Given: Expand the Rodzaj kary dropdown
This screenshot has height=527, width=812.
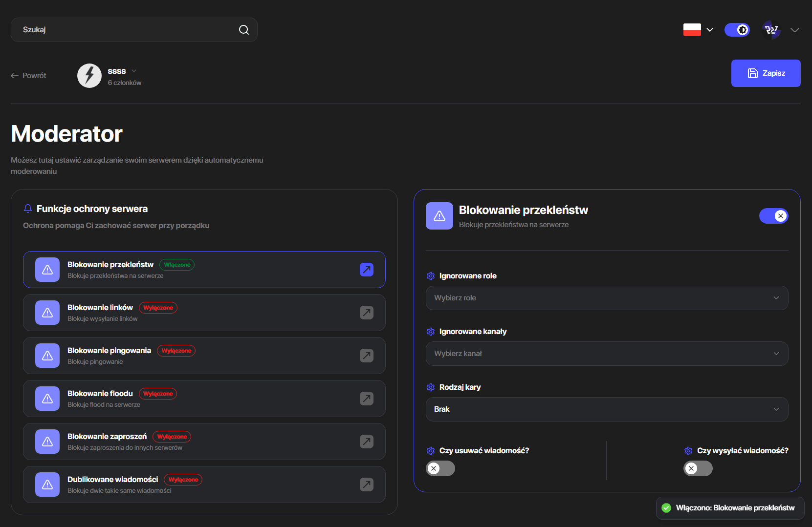Looking at the screenshot, I should (x=607, y=409).
